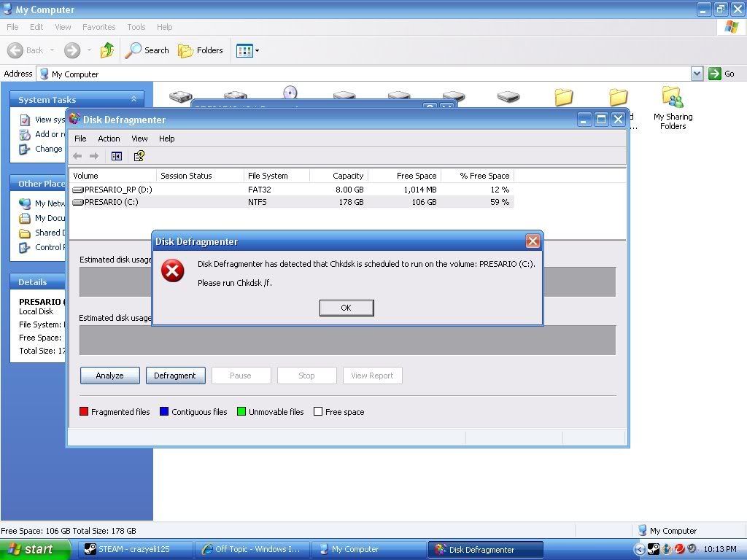Close the Disk Defragmenter error dialog

point(533,241)
